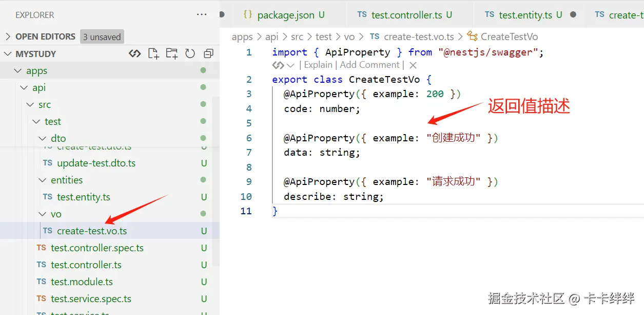
Task: Click the braces icon on package.json tab
Action: coord(248,14)
